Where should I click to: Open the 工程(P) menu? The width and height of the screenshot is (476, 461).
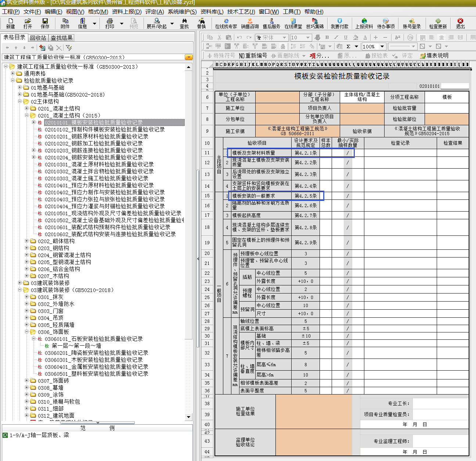pos(11,11)
